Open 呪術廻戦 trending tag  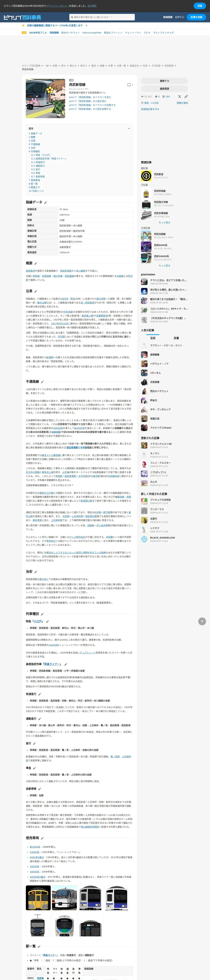(54, 33)
